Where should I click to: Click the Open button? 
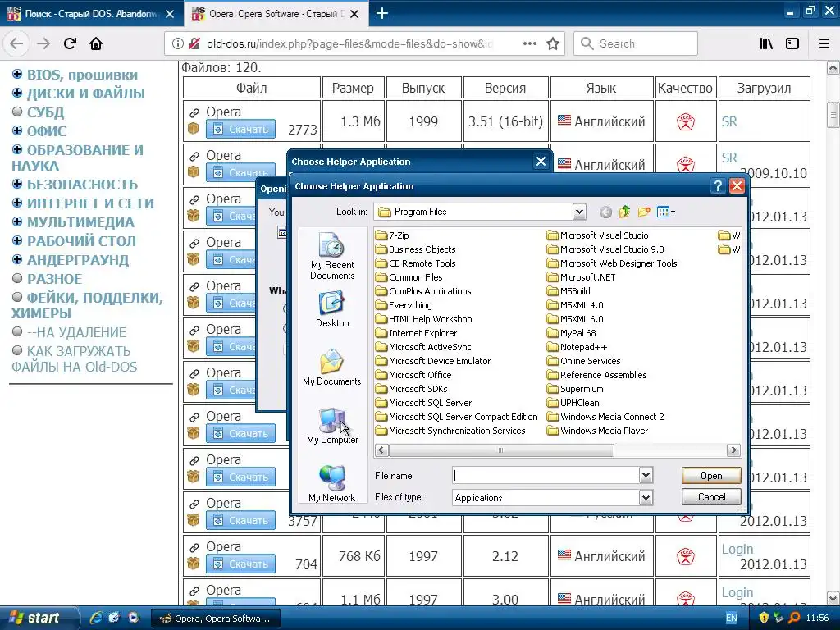pos(711,475)
